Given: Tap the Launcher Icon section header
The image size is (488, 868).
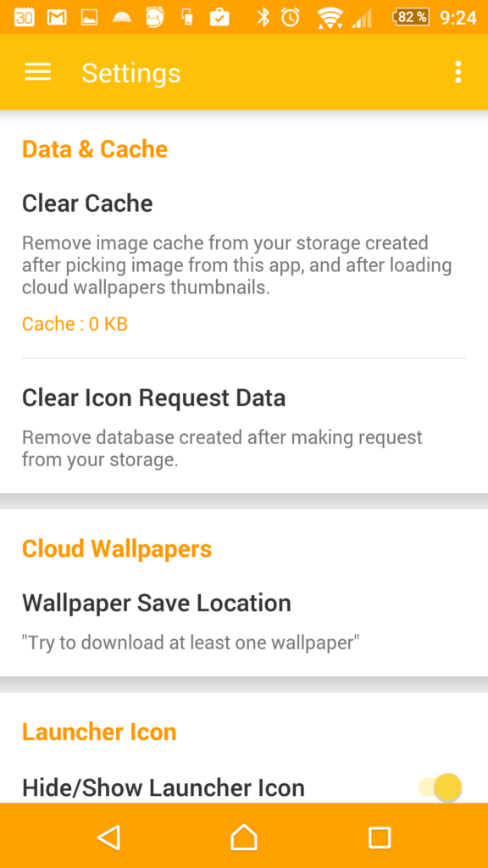Looking at the screenshot, I should click(99, 732).
